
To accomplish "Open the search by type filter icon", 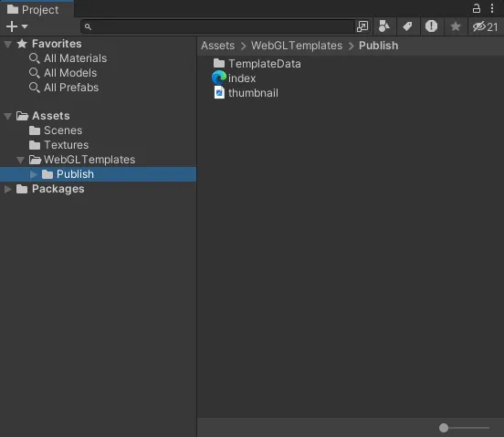I will coord(384,26).
